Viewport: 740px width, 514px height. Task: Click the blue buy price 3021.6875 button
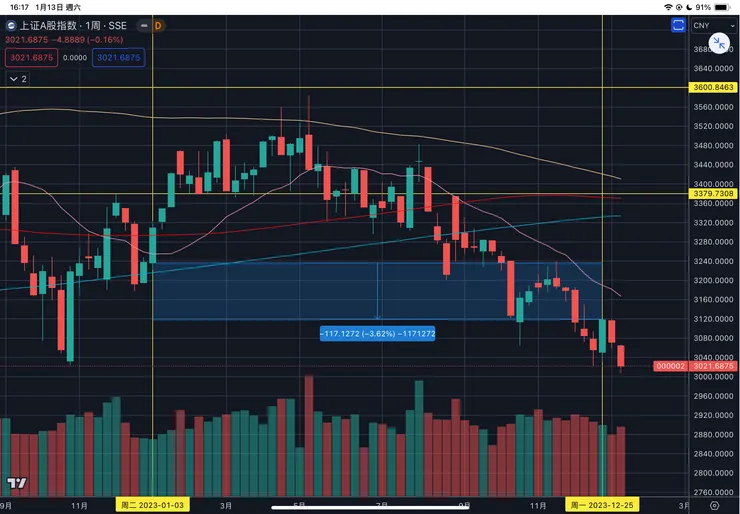point(119,58)
